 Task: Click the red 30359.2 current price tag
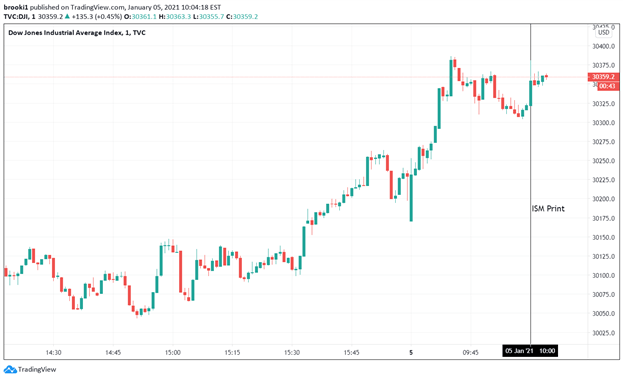click(x=603, y=77)
